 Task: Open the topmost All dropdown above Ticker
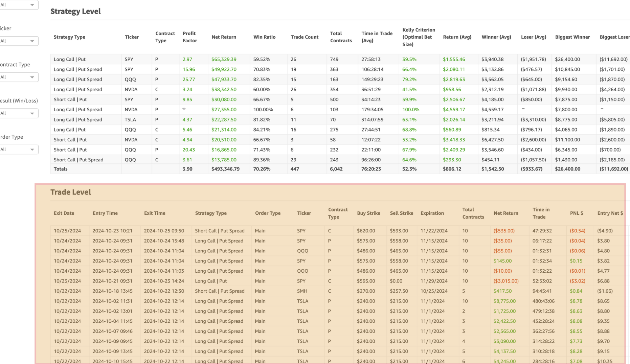pos(19,5)
